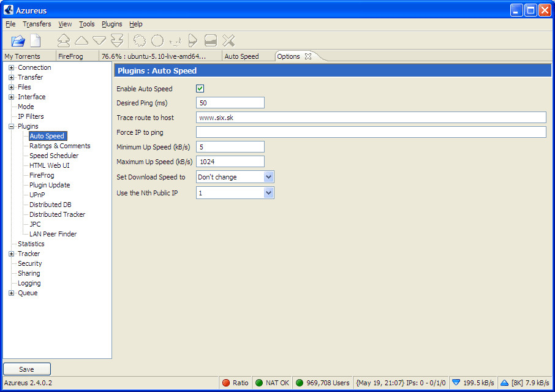Viewport: 555px width, 392px height.
Task: Click the Save button
Action: point(27,369)
